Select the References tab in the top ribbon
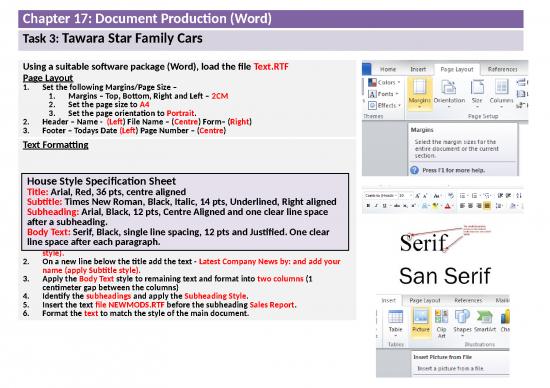550x388 pixels. click(503, 69)
